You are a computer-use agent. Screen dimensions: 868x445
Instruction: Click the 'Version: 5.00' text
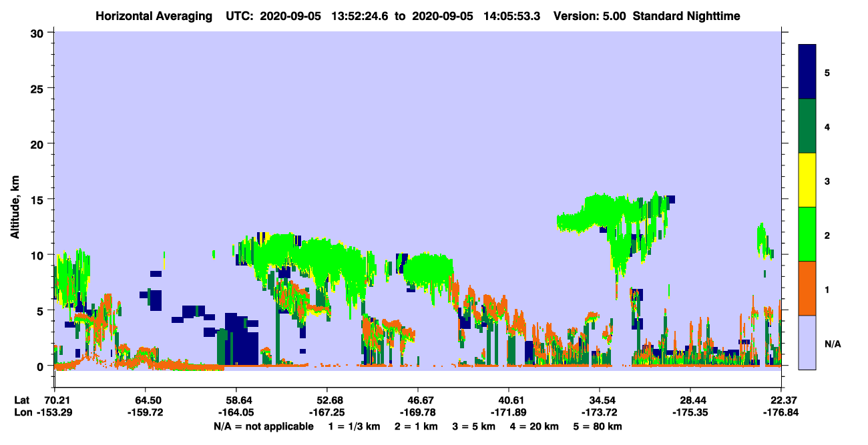point(590,15)
